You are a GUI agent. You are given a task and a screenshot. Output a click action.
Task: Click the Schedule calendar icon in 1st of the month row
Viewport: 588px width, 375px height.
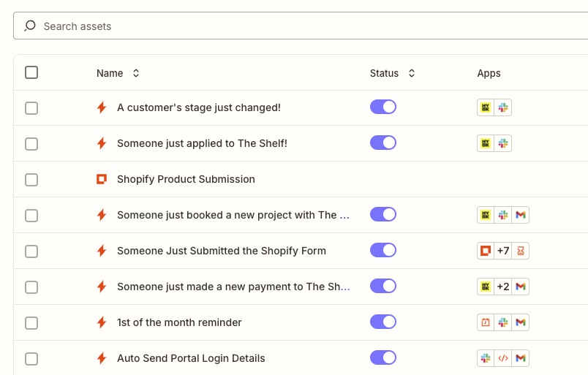click(x=486, y=322)
